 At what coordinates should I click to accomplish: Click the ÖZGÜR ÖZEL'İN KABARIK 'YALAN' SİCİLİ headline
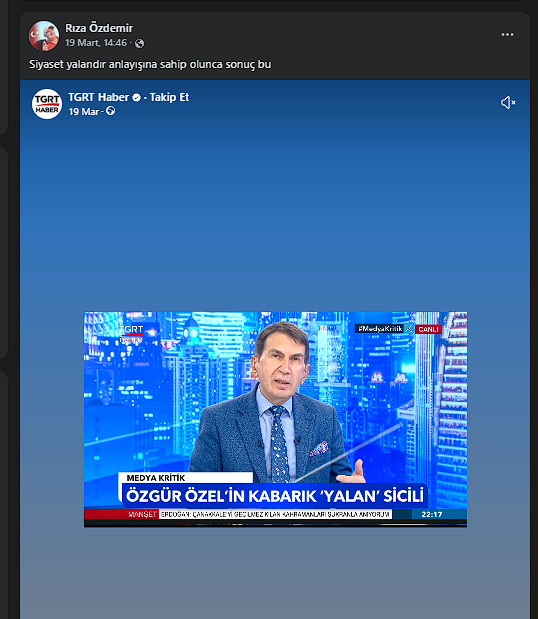[275, 496]
